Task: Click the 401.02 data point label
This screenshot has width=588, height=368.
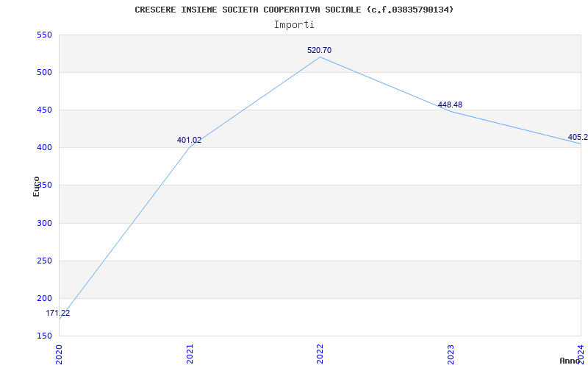Action: 189,141
